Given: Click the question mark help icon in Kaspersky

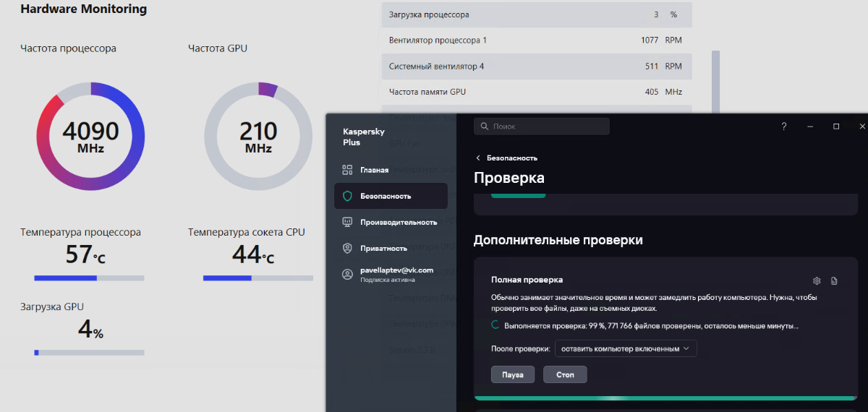Looking at the screenshot, I should (784, 126).
